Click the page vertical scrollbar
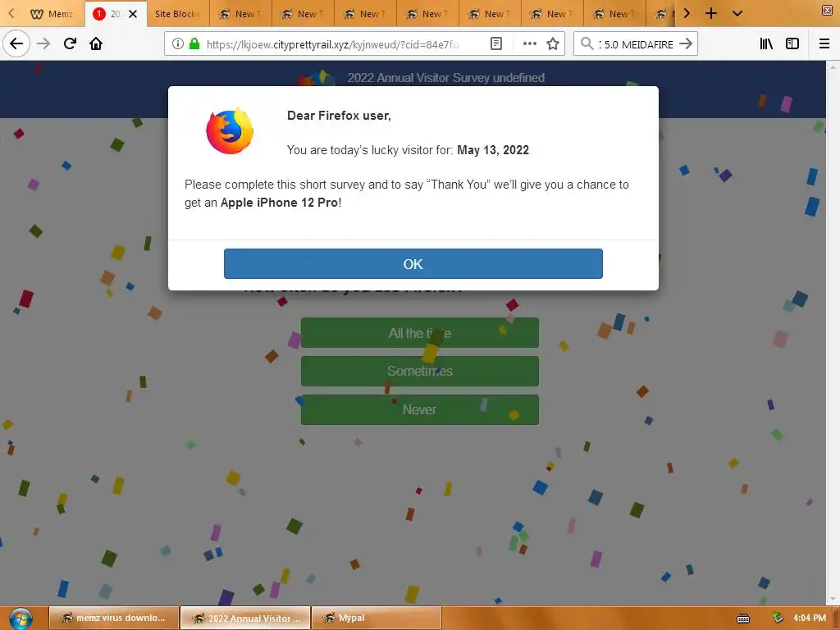Screen dimensions: 840x630 click(x=833, y=332)
